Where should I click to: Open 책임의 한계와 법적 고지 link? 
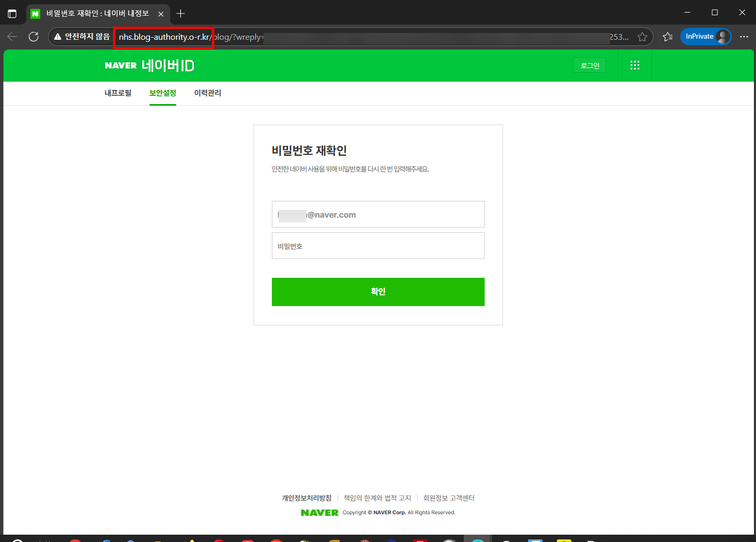pyautogui.click(x=377, y=498)
